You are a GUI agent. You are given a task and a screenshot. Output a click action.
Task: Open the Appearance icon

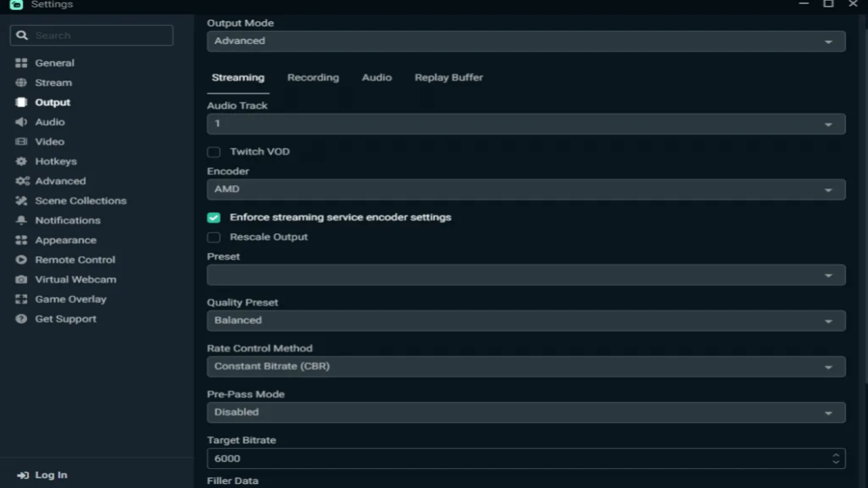22,240
